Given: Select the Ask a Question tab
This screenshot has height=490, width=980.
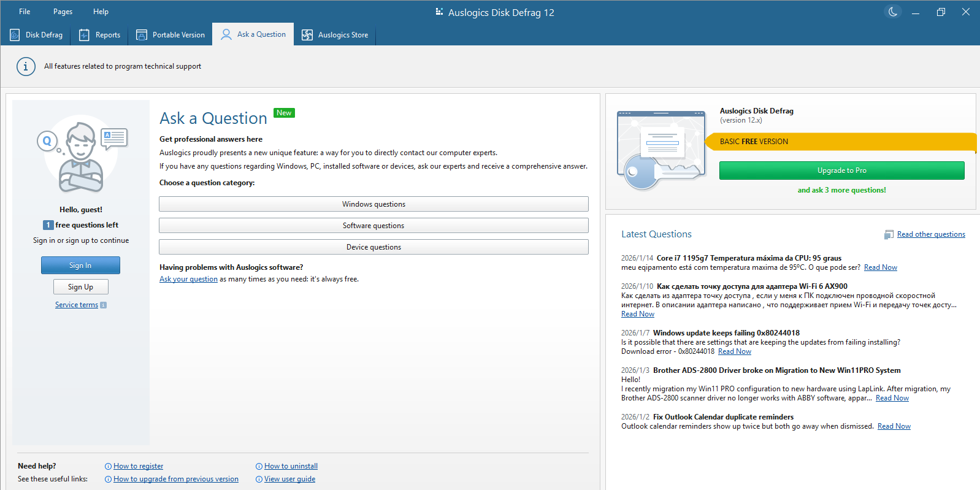Looking at the screenshot, I should pos(253,34).
